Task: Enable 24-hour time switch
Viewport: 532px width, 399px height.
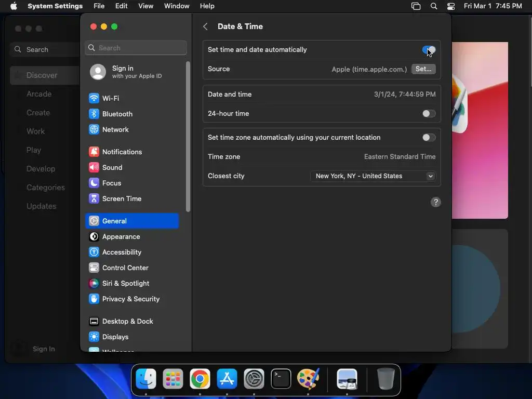Action: pos(429,114)
